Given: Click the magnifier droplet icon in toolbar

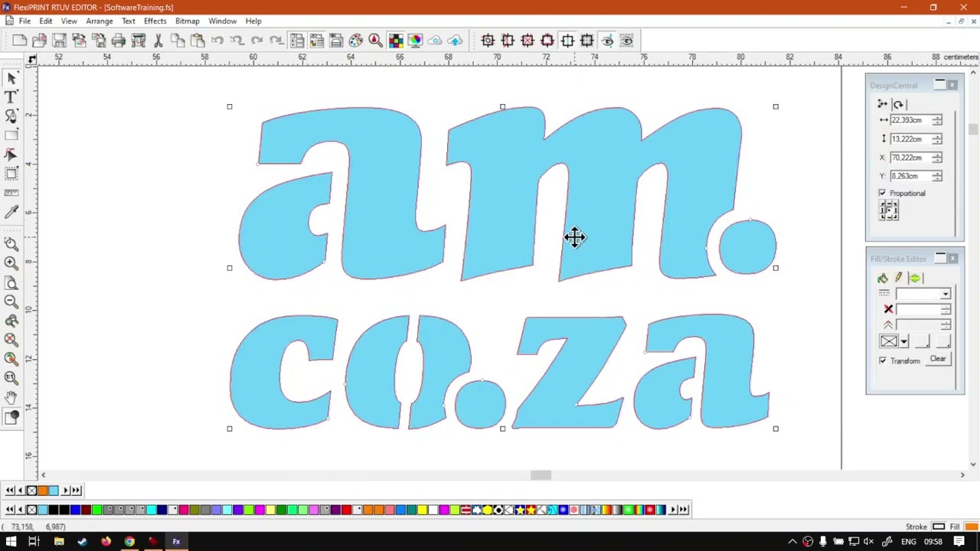Looking at the screenshot, I should (x=375, y=41).
